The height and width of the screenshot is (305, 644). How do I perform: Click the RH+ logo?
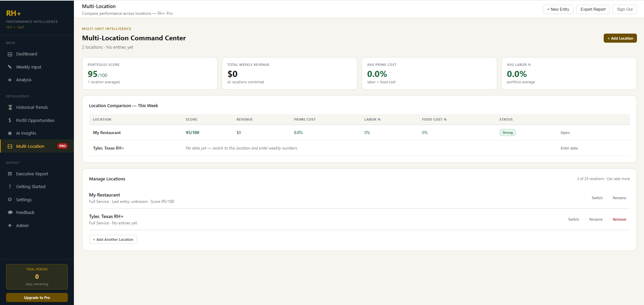pyautogui.click(x=13, y=13)
